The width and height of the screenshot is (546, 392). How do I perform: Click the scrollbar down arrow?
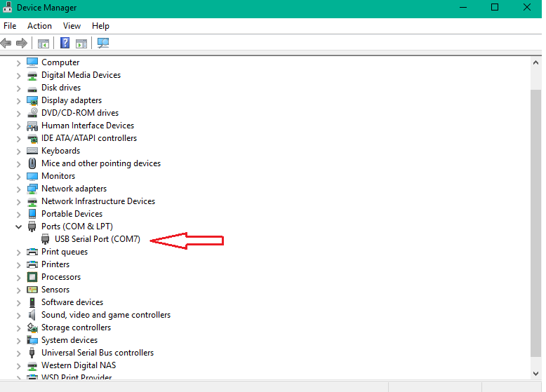[536, 374]
